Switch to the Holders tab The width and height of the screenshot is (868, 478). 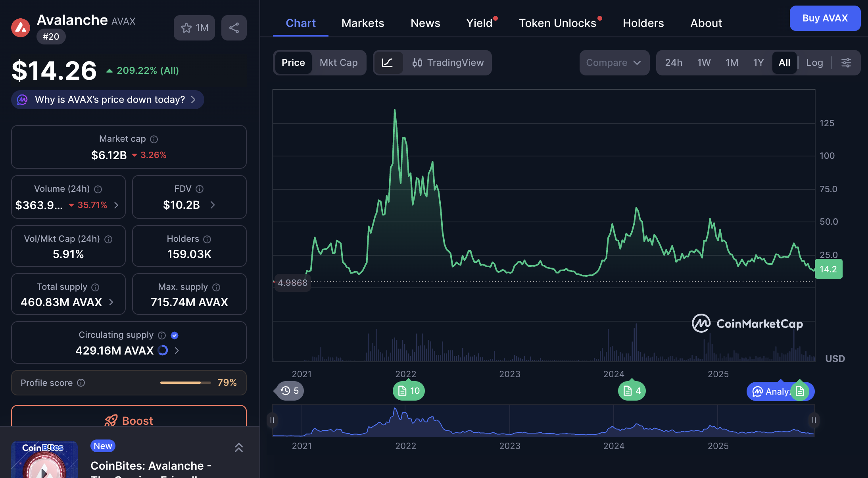coord(643,23)
